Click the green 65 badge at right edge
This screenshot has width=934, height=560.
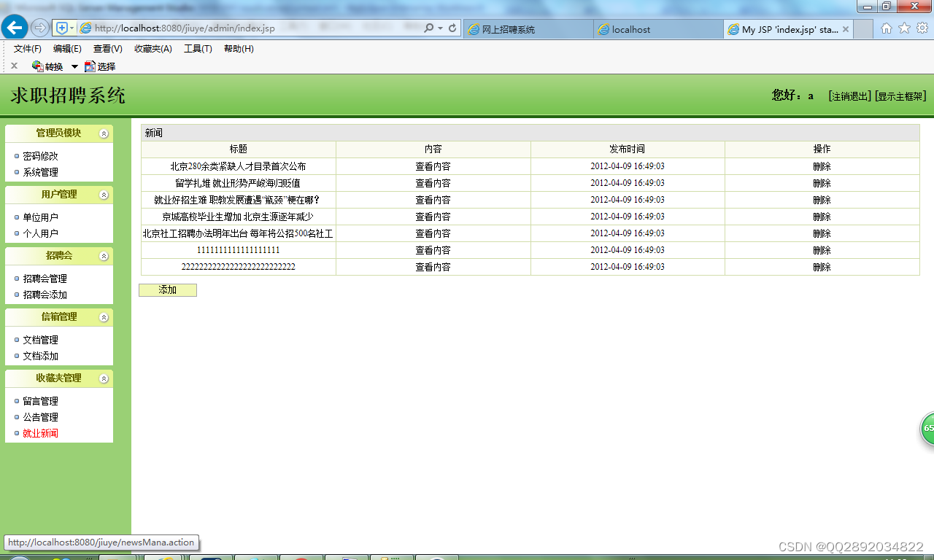click(927, 428)
